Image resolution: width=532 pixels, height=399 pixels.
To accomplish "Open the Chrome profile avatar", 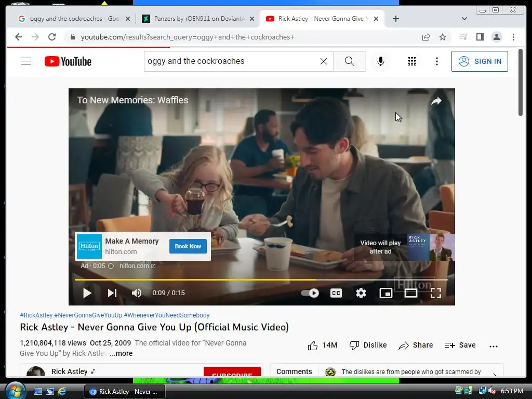I will click(x=496, y=37).
